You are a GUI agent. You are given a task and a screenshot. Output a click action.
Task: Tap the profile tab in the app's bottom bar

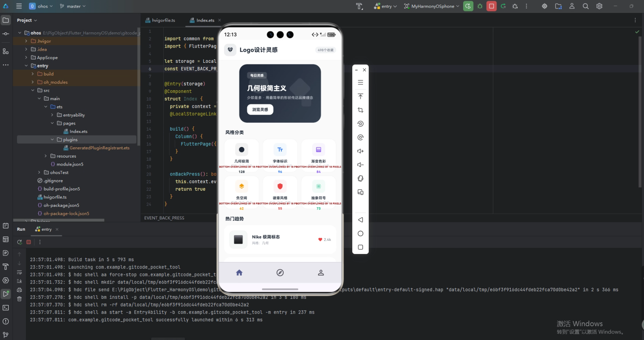321,273
